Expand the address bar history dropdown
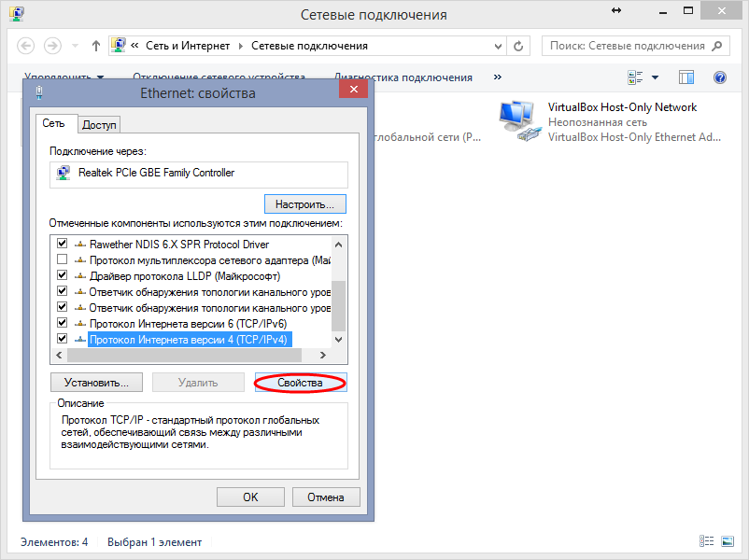The width and height of the screenshot is (749, 560). 498,46
